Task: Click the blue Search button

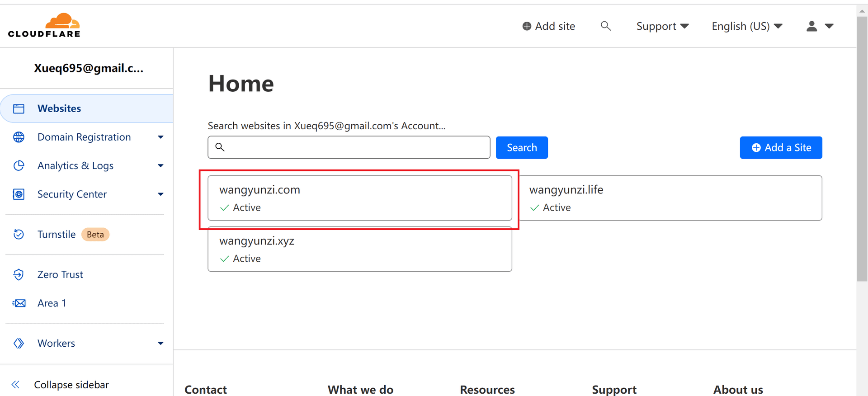Action: click(522, 147)
